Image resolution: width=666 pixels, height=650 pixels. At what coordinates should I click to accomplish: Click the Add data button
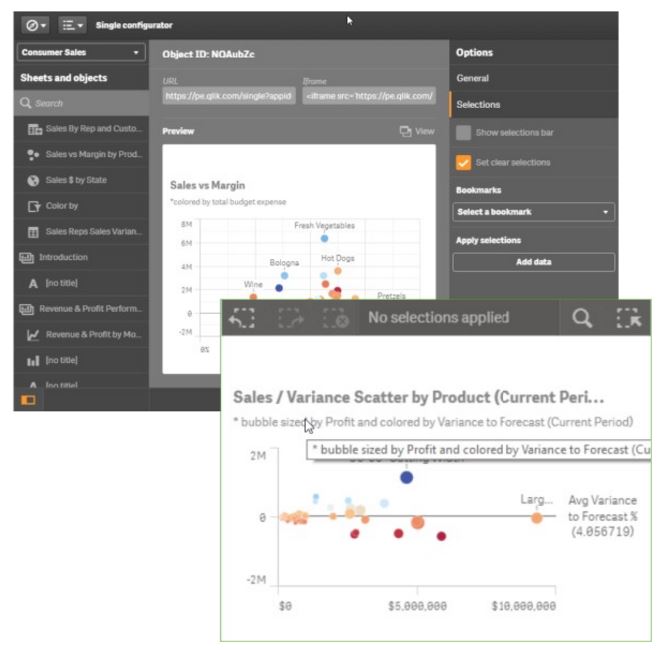click(x=533, y=262)
